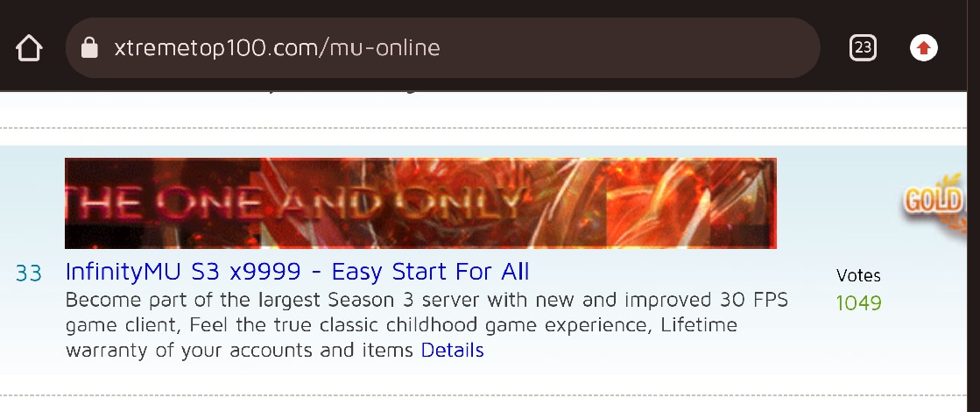Click the Details link after the description
The image size is (980, 412).
(x=453, y=350)
